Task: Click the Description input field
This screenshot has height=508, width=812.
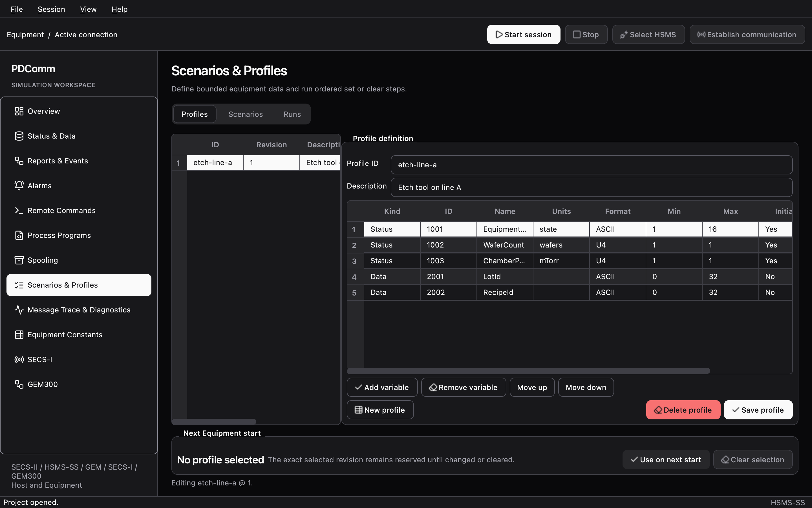Action: click(592, 187)
